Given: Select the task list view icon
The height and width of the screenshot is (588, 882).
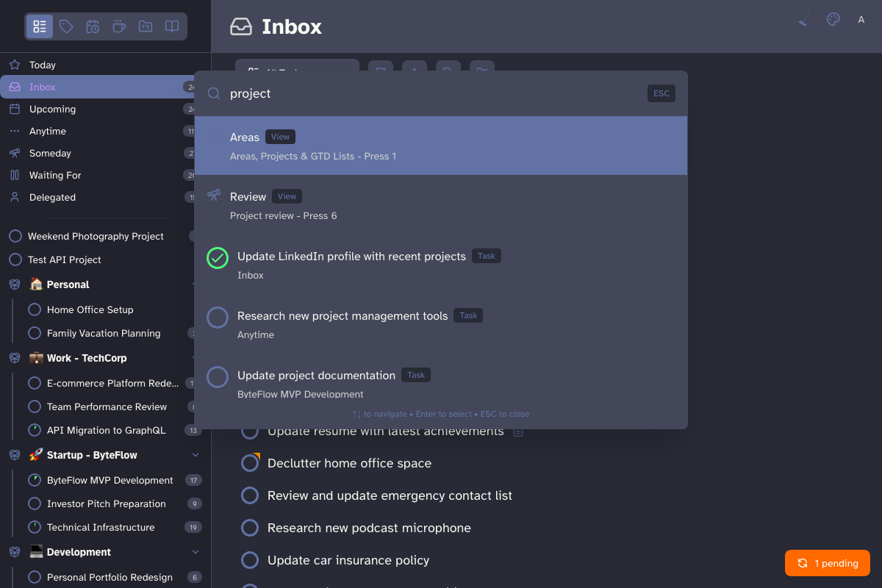Looking at the screenshot, I should (x=40, y=26).
